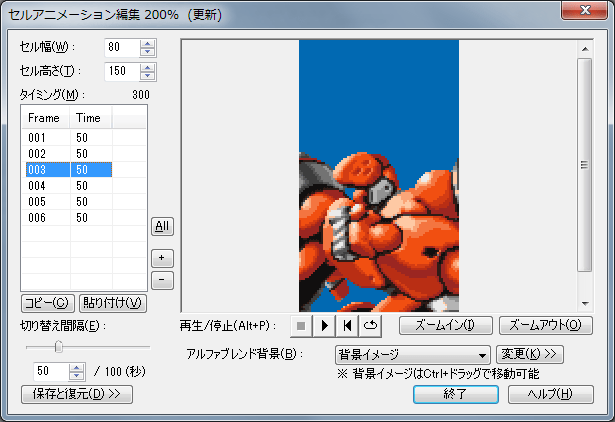This screenshot has height=422, width=615.
Task: Rewind animation to first frame
Action: (x=347, y=326)
